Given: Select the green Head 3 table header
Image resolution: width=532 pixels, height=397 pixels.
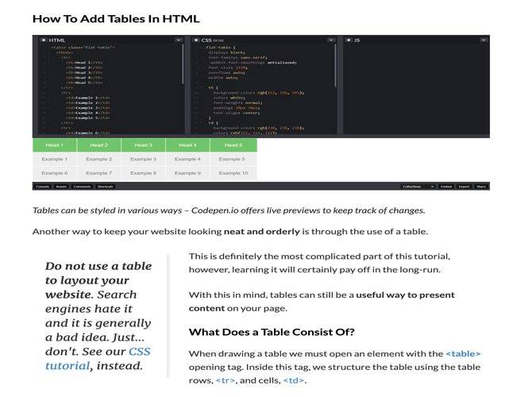Looking at the screenshot, I should [x=143, y=145].
